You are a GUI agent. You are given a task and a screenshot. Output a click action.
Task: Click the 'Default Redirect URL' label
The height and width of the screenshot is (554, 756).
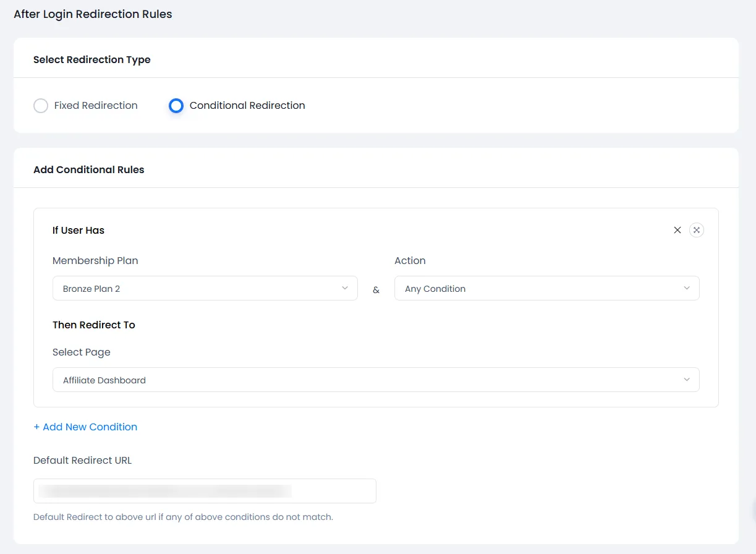(x=82, y=461)
